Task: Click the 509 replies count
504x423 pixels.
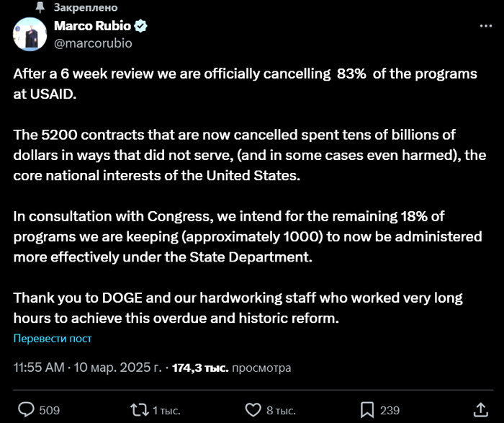Action: point(49,410)
